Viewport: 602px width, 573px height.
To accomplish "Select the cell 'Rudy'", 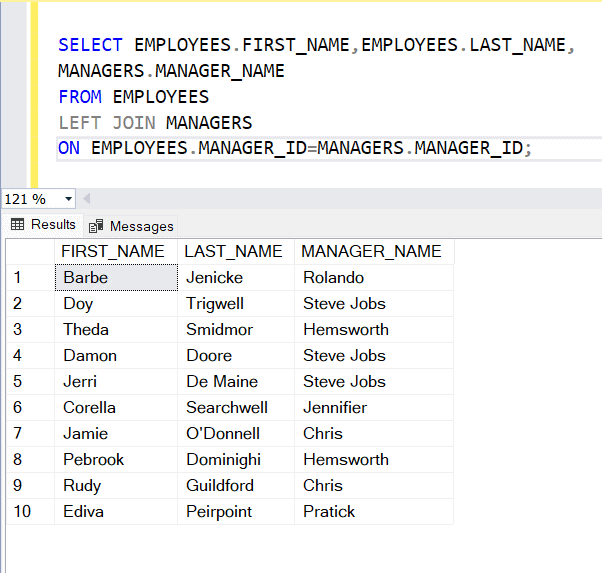I will coord(116,485).
